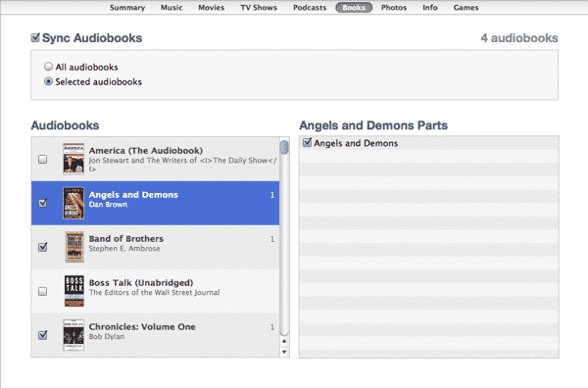Open the Summary tab
This screenshot has width=588, height=388.
pyautogui.click(x=127, y=8)
